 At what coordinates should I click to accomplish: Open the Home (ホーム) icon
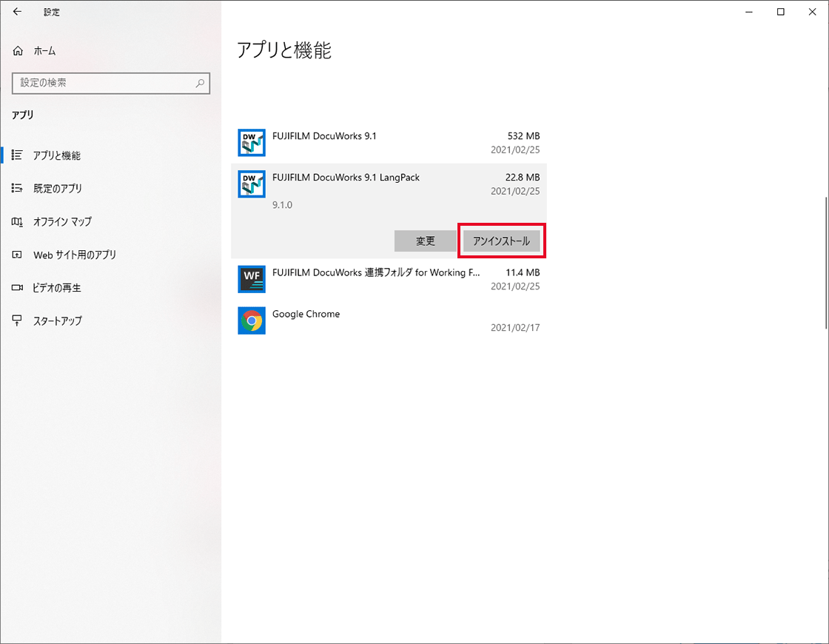click(18, 51)
